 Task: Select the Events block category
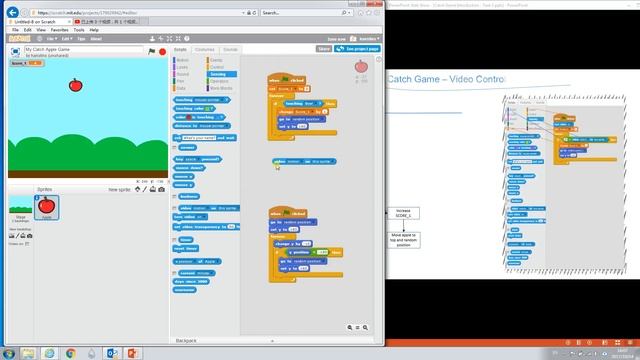216,60
